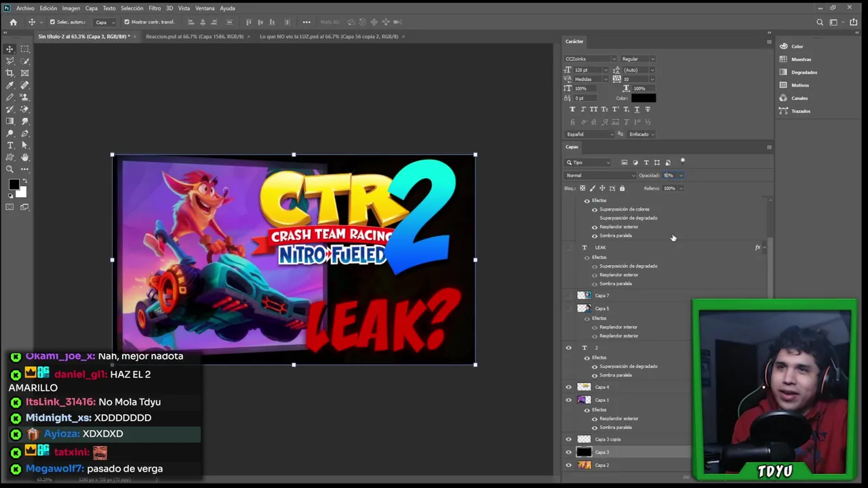868x488 pixels.
Task: Open the Opacidad value dropdown
Action: click(x=681, y=176)
